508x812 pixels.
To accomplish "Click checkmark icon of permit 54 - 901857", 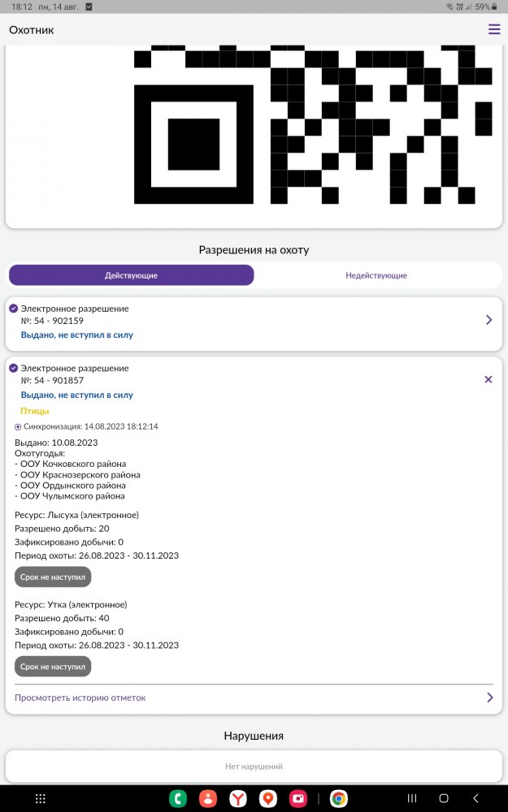I will point(13,368).
